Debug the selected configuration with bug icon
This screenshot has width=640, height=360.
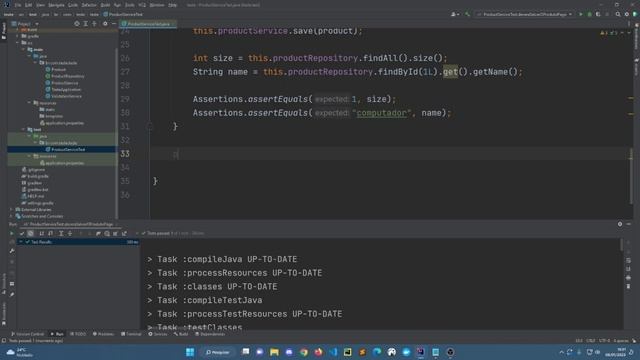tap(589, 14)
